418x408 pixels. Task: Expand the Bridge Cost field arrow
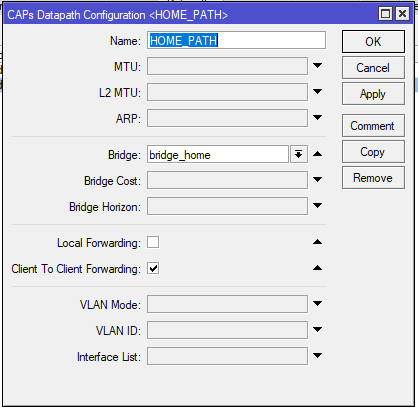pos(318,180)
